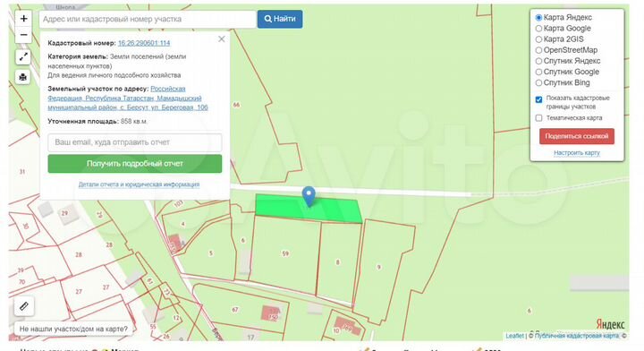Click the print map icon

23,77
